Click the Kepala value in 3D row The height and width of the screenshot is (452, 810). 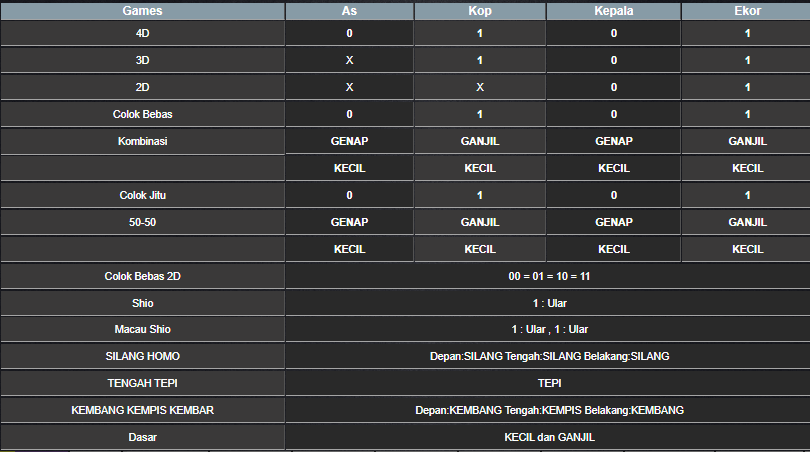[x=614, y=60]
